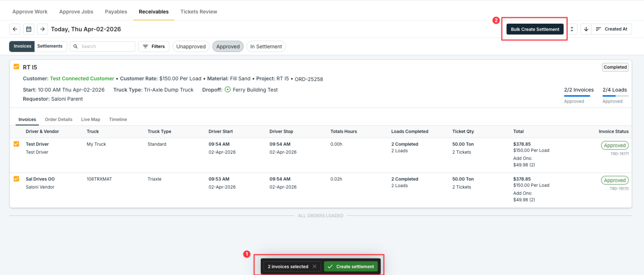Toggle the In Settlement status filter
The width and height of the screenshot is (644, 275).
pos(266,47)
